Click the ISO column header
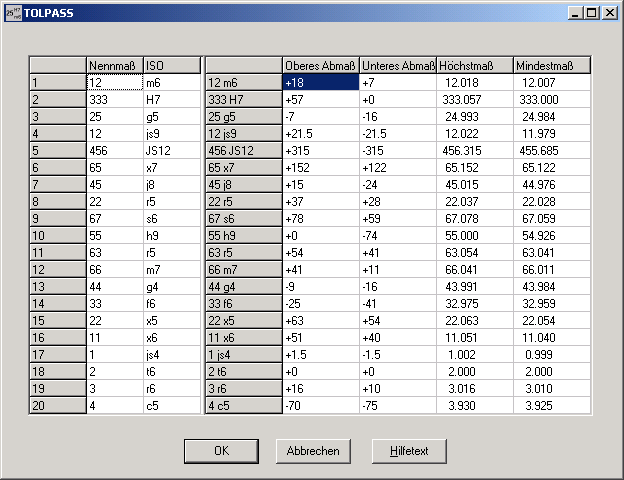Screen dimensions: 624x480 171,65
